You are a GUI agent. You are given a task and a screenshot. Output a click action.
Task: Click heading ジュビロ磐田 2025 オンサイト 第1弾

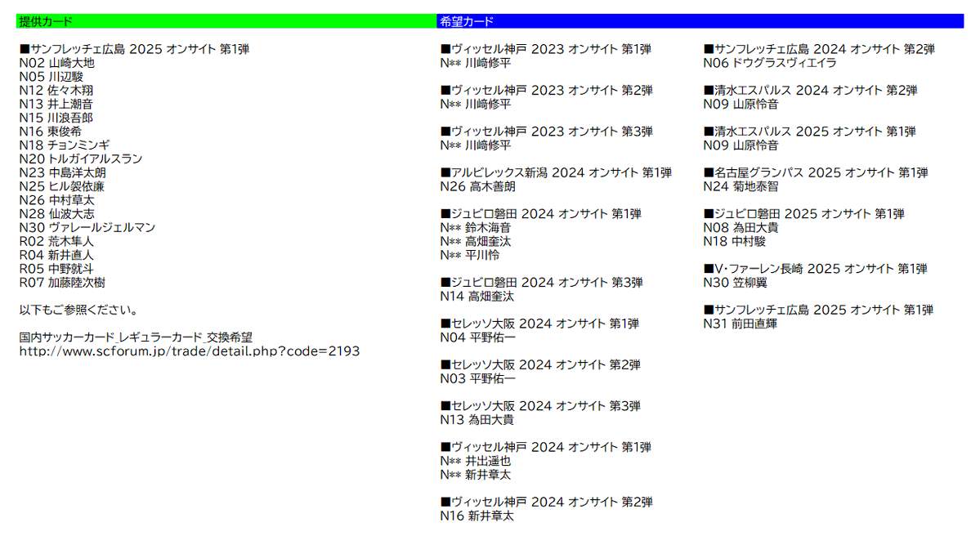click(803, 214)
